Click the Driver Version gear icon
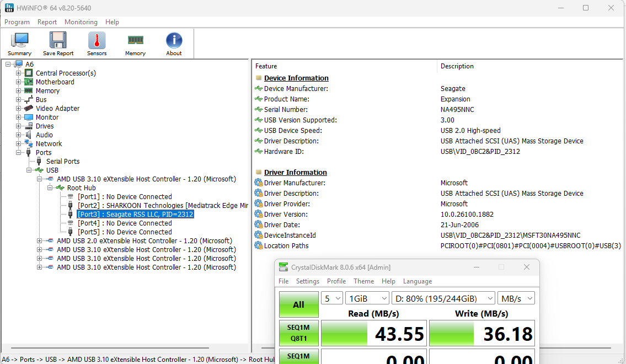 tap(259, 215)
